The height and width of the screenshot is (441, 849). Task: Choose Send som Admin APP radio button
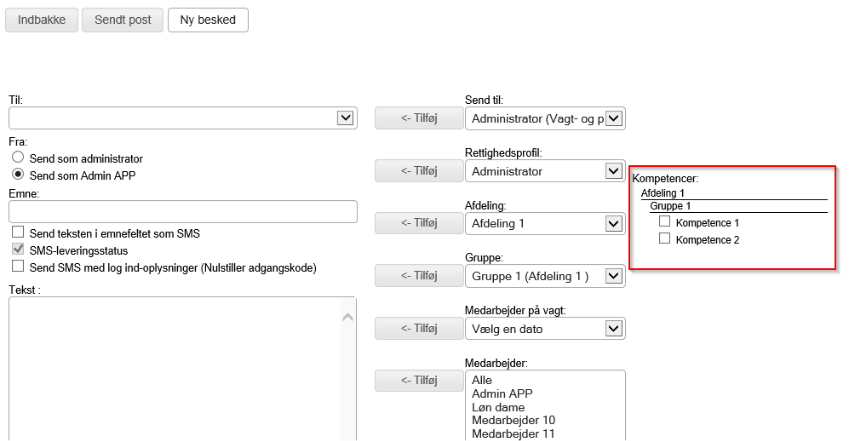click(x=16, y=173)
